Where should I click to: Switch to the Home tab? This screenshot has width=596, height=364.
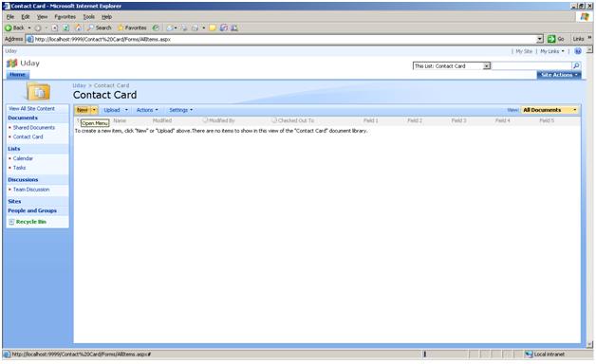(x=17, y=75)
